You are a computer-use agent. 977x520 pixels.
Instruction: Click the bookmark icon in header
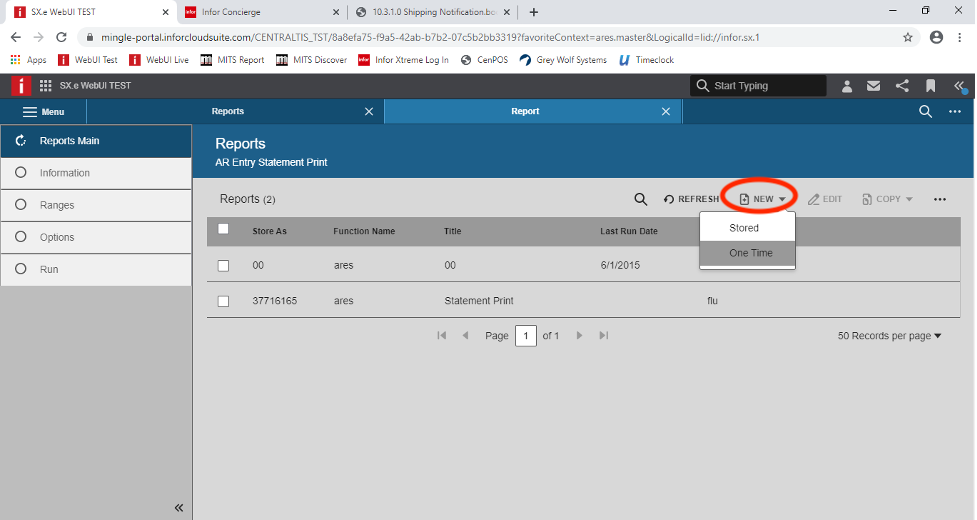click(930, 86)
